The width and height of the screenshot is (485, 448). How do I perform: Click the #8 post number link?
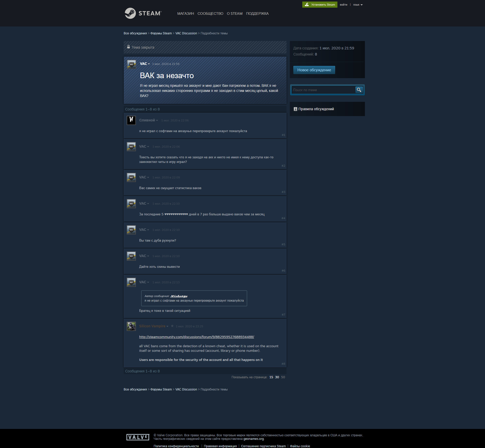pos(283,364)
